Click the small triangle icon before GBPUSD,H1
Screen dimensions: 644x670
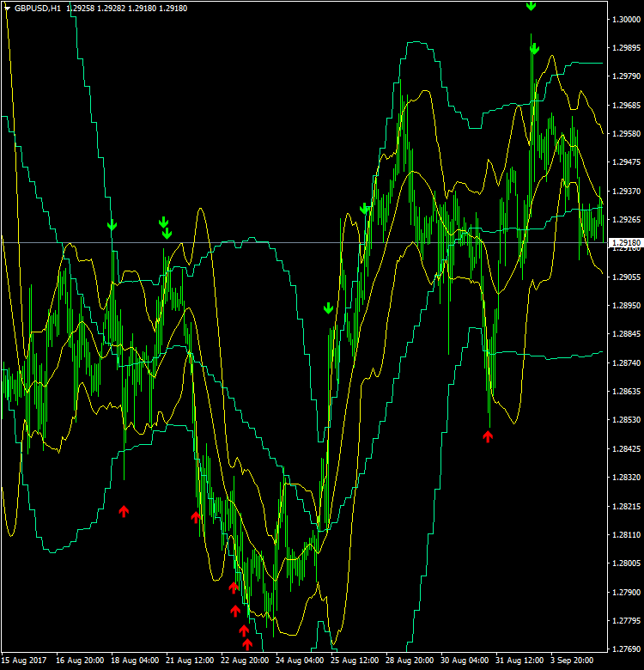click(x=7, y=8)
